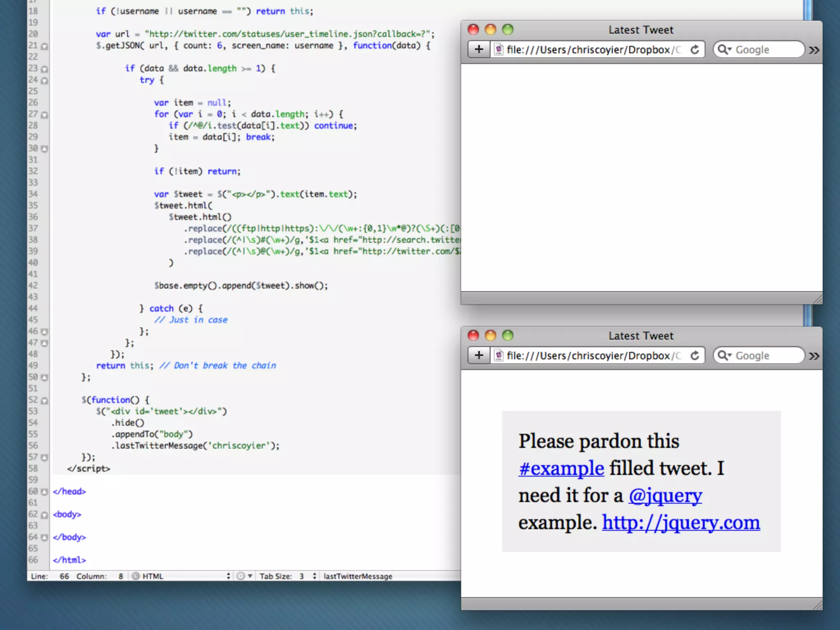Screen dimensions: 840x630
Task: Reload page in the bottom browser window
Action: click(694, 356)
